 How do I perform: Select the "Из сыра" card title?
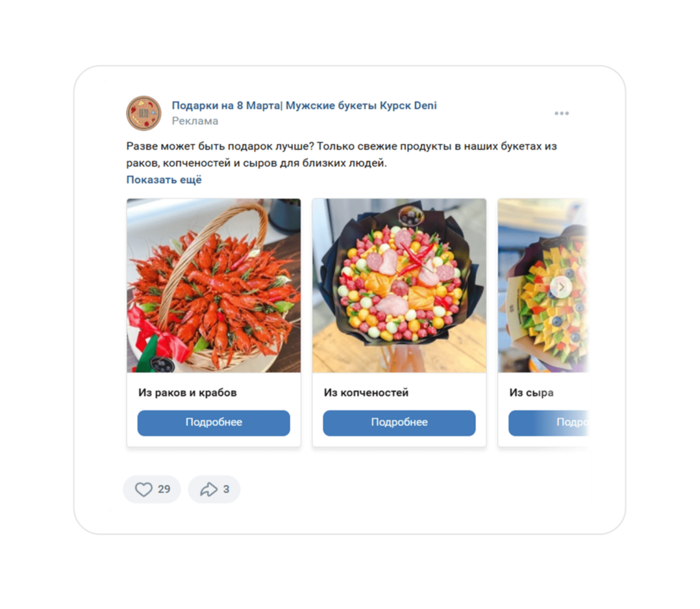coord(531,393)
